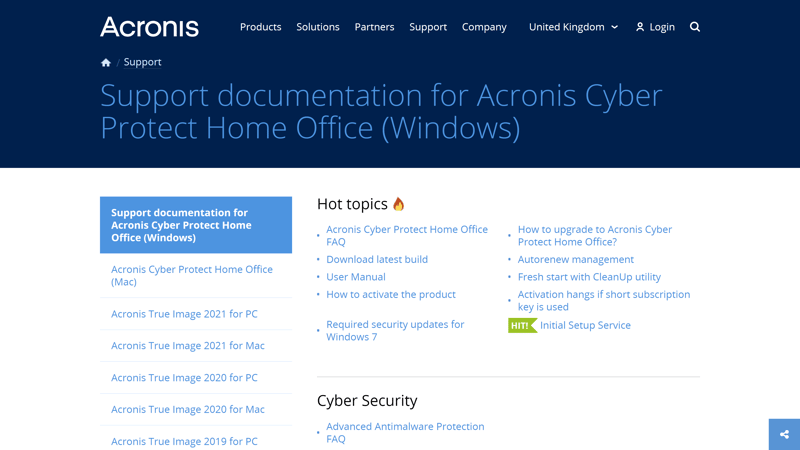This screenshot has height=450, width=800.
Task: Open the Products menu
Action: click(x=260, y=27)
